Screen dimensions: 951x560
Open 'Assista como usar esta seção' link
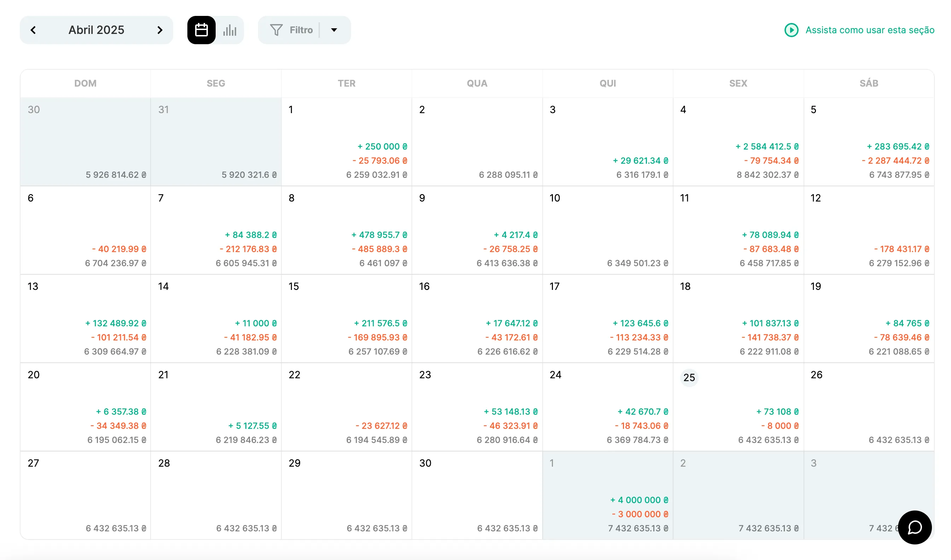pos(869,30)
